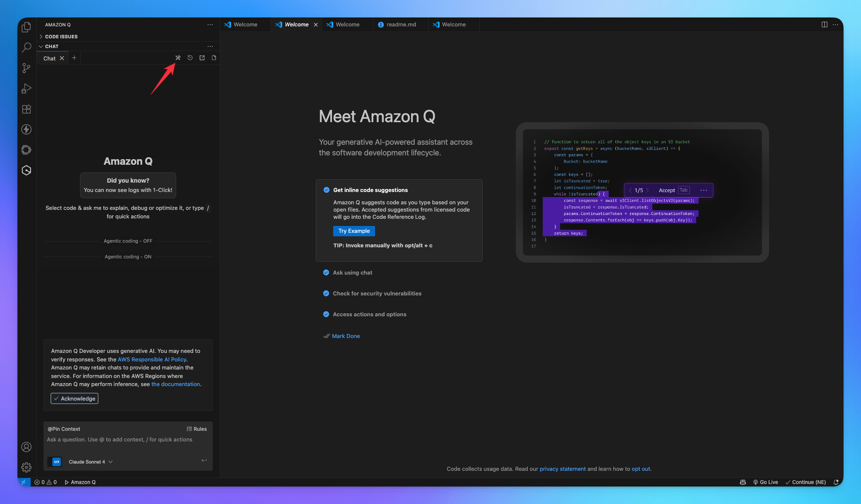Toggle the Ask using chat step checkmark
Screen dimensions: 861x504
point(326,272)
